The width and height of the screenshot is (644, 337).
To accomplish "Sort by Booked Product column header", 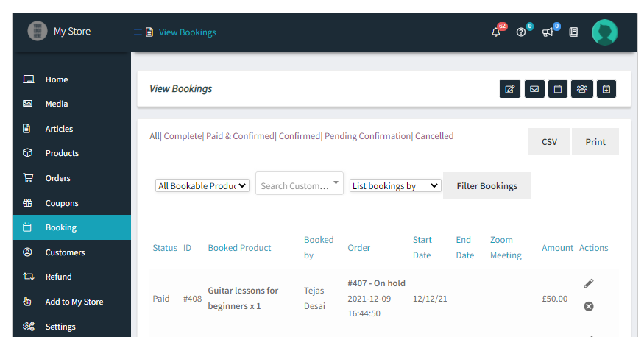I will pos(239,248).
